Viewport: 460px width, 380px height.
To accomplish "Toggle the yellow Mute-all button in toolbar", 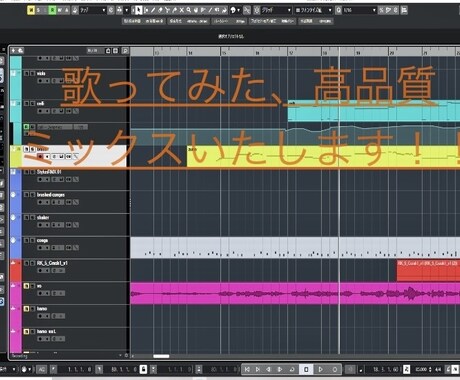I will (31, 10).
